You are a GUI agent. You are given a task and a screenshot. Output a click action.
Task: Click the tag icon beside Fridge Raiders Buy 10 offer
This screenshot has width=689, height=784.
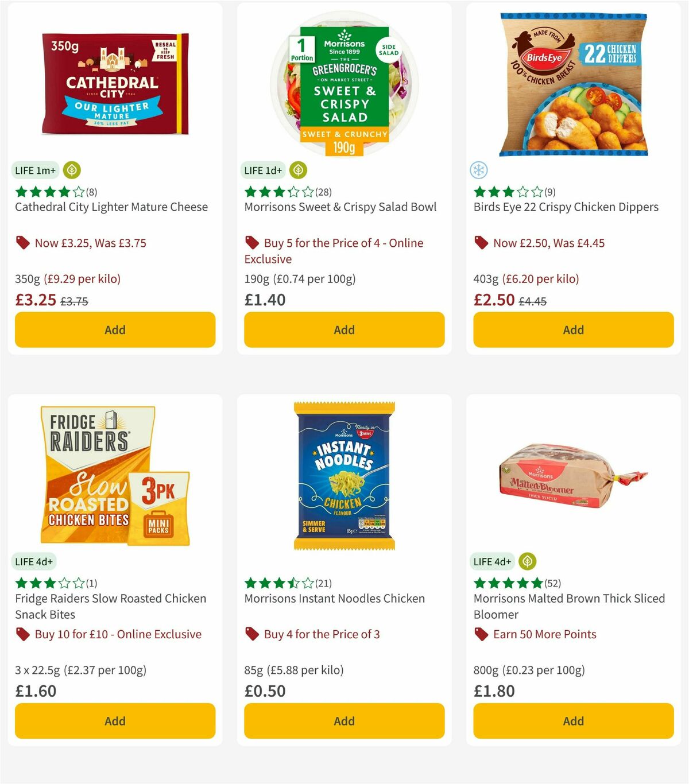coord(23,634)
